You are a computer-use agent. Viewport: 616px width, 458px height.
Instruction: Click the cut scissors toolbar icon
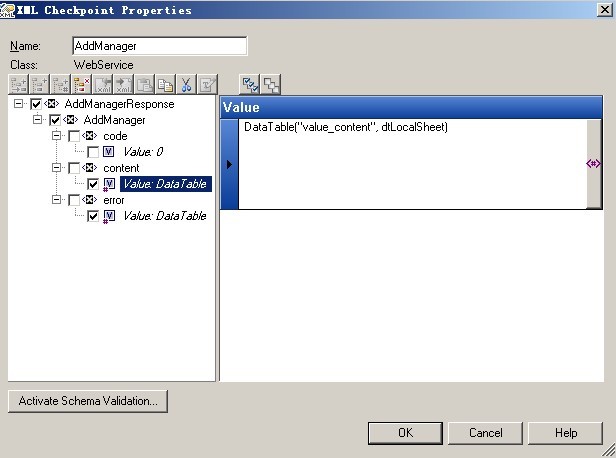point(186,84)
